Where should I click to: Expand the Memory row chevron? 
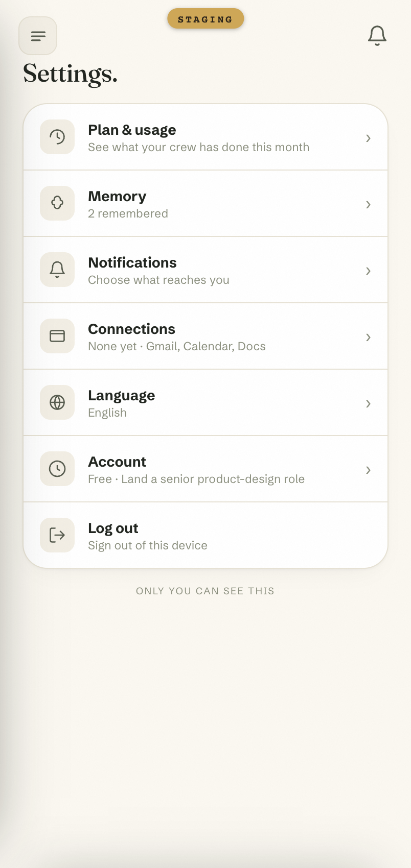pyautogui.click(x=368, y=205)
